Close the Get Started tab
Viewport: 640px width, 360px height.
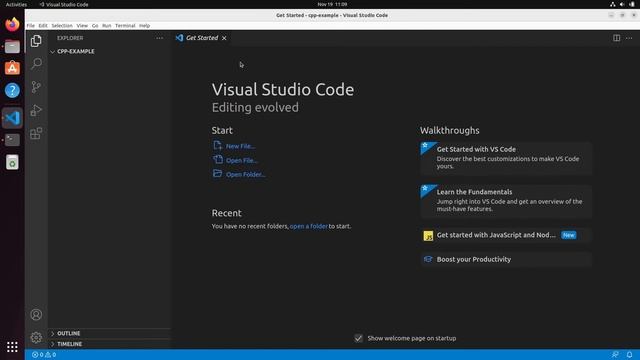(224, 38)
